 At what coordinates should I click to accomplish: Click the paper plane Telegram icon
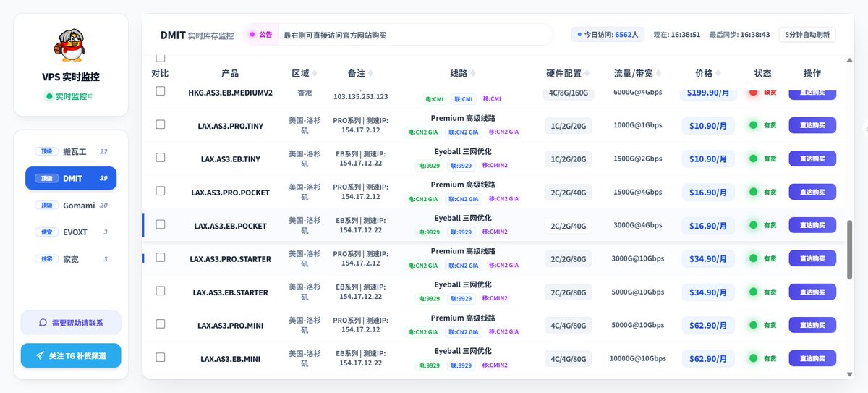(x=40, y=356)
